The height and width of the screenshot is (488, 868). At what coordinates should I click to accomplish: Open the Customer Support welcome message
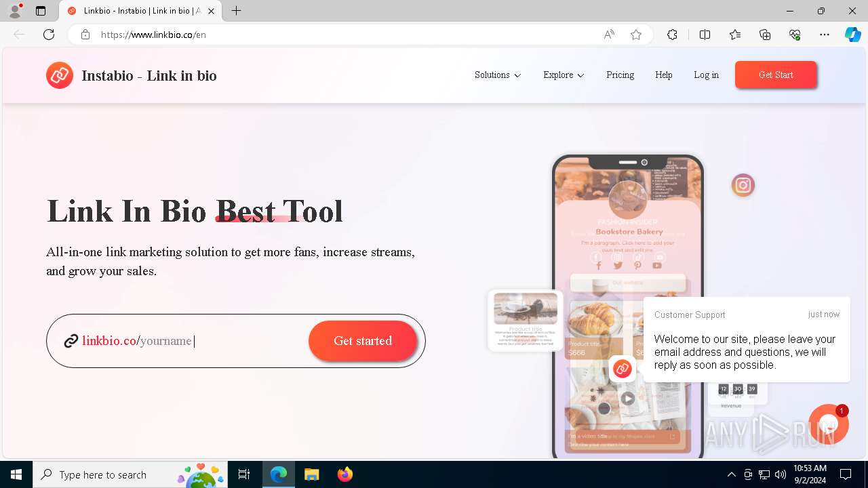pyautogui.click(x=746, y=340)
